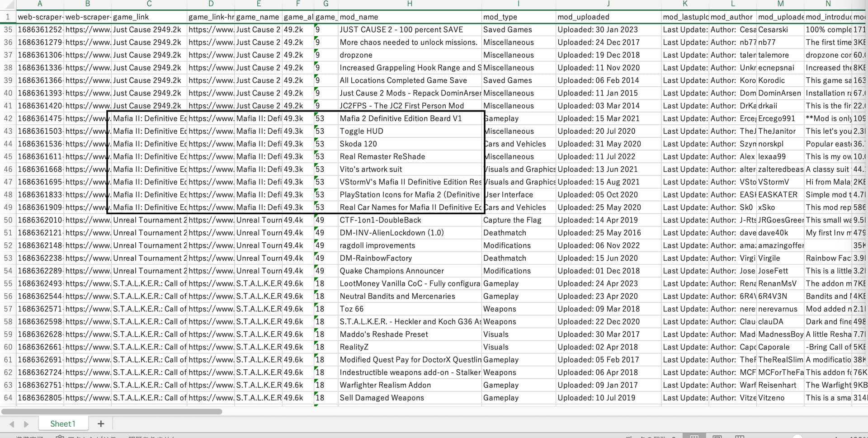Image resolution: width=868 pixels, height=438 pixels.
Task: Switch to page break preview icon
Action: pyautogui.click(x=740, y=436)
